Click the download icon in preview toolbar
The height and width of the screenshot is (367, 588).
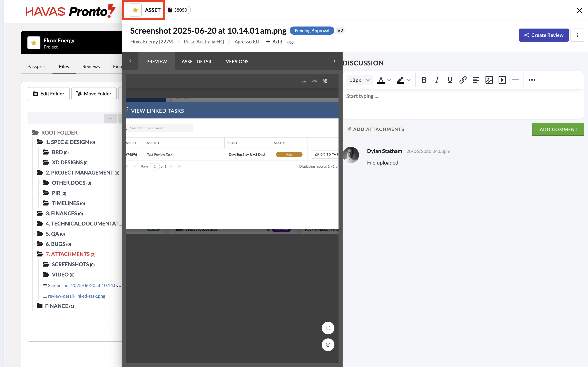click(x=304, y=81)
